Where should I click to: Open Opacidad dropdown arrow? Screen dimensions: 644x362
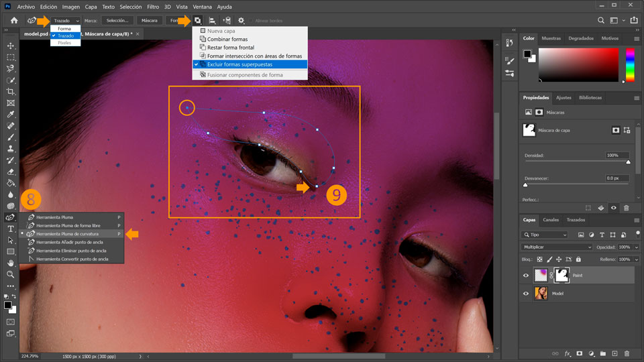637,247
